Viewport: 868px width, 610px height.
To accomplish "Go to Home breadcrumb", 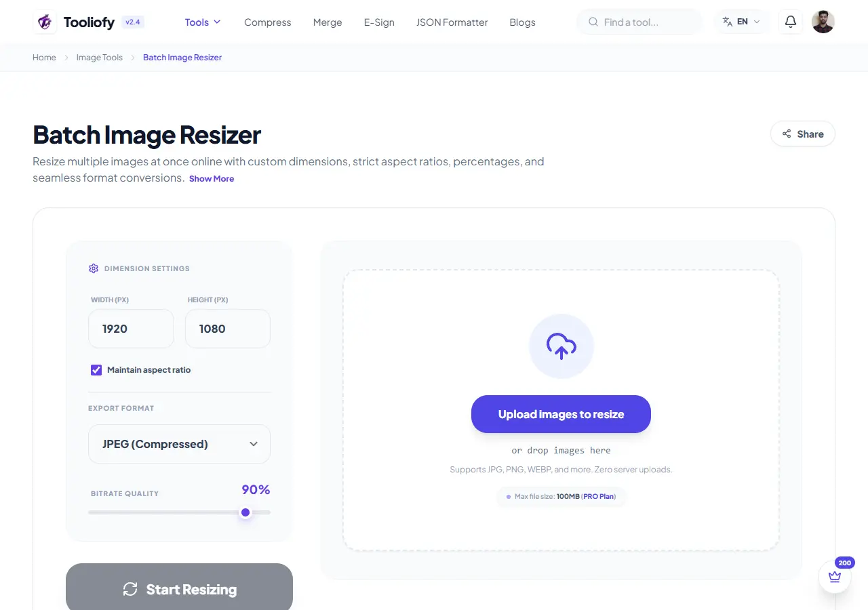I will point(44,58).
